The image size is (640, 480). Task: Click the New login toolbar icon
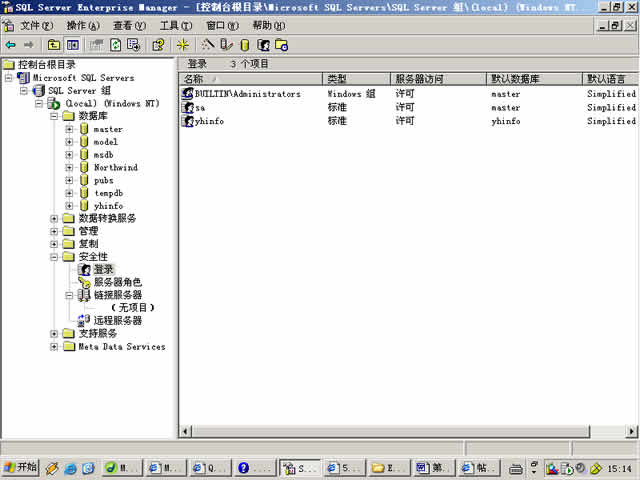click(x=263, y=45)
